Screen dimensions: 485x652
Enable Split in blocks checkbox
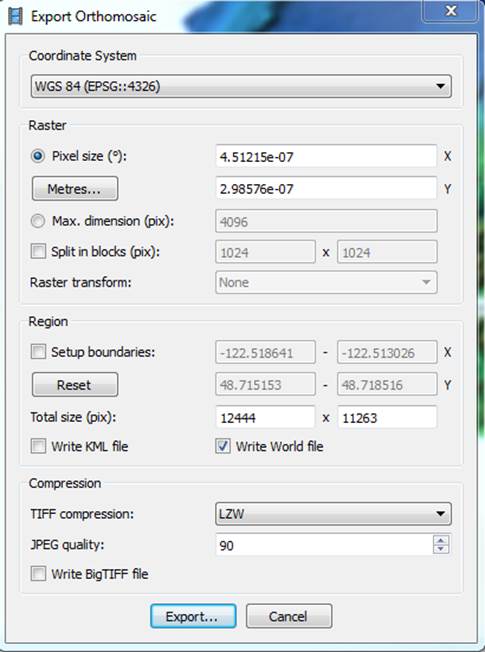(x=38, y=251)
